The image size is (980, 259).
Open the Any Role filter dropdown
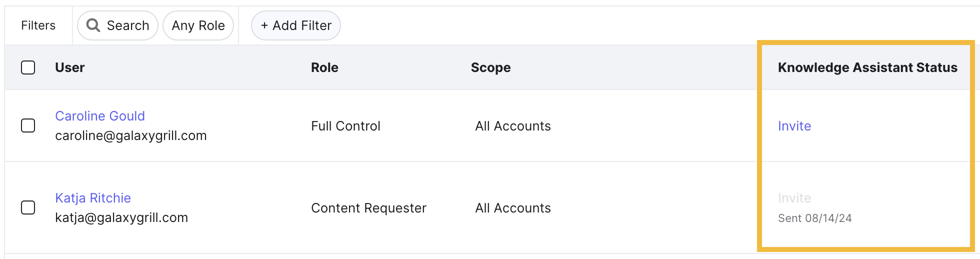click(198, 25)
